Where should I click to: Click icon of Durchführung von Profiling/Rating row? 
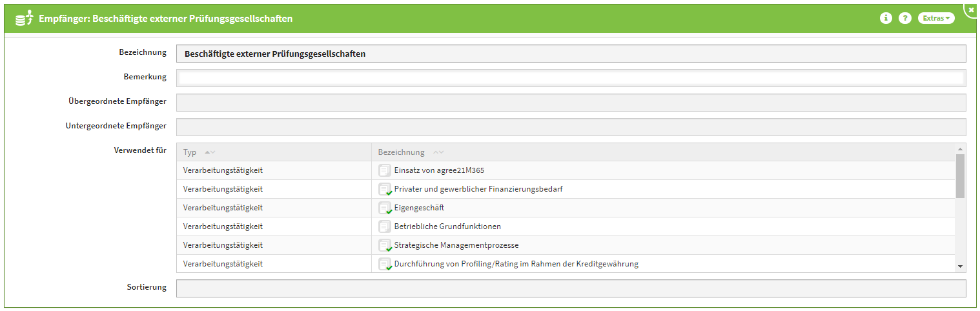click(x=385, y=265)
